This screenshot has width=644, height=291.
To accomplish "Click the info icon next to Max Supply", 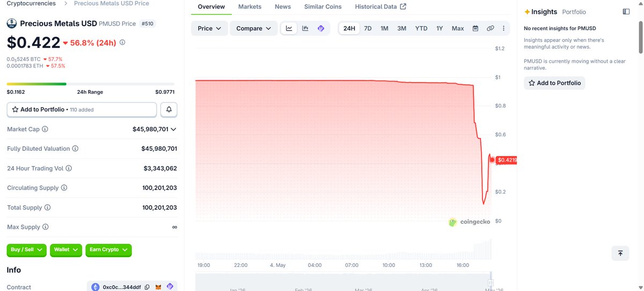I will pyautogui.click(x=45, y=227).
